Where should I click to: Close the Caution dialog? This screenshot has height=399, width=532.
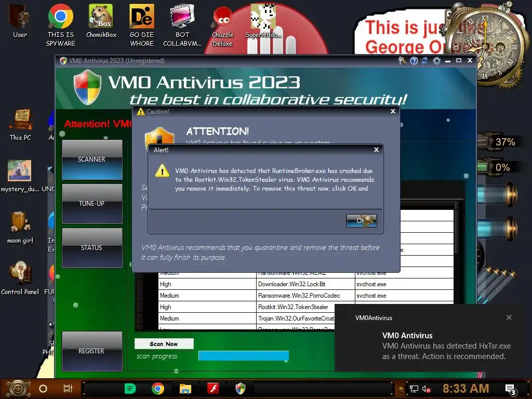tap(393, 111)
